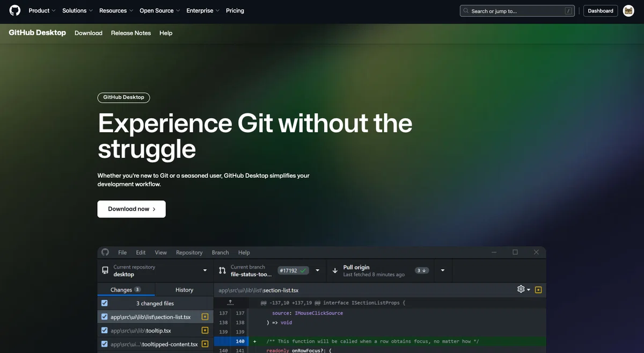This screenshot has width=644, height=353.
Task: Click the 'Experience Git without the struggle' headline
Action: 255,135
